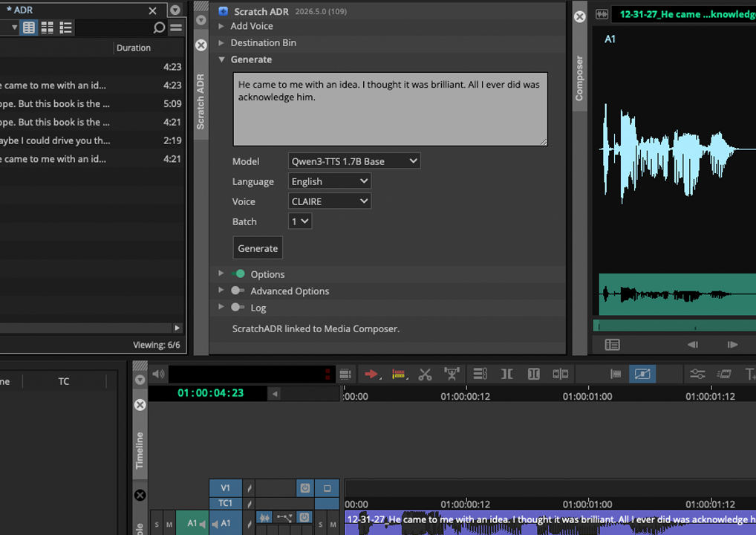Open the ADR bin panel fast menu
Viewport: 756px width, 535px height.
coord(175,10)
